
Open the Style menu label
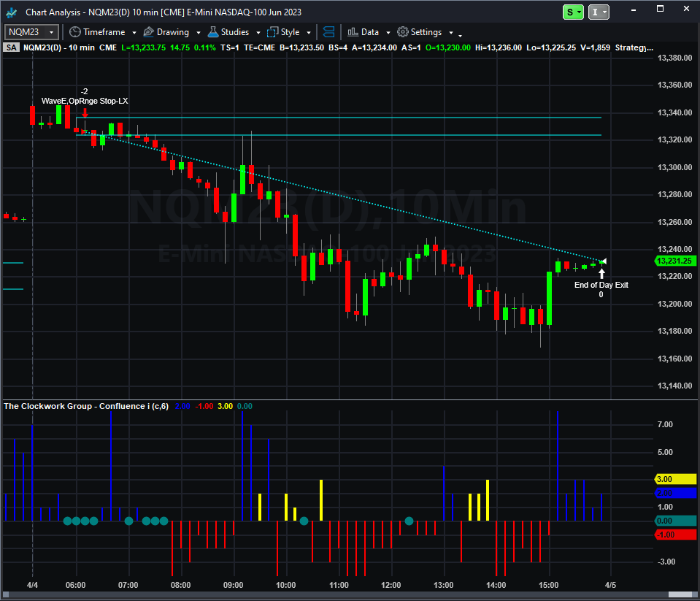pyautogui.click(x=291, y=32)
